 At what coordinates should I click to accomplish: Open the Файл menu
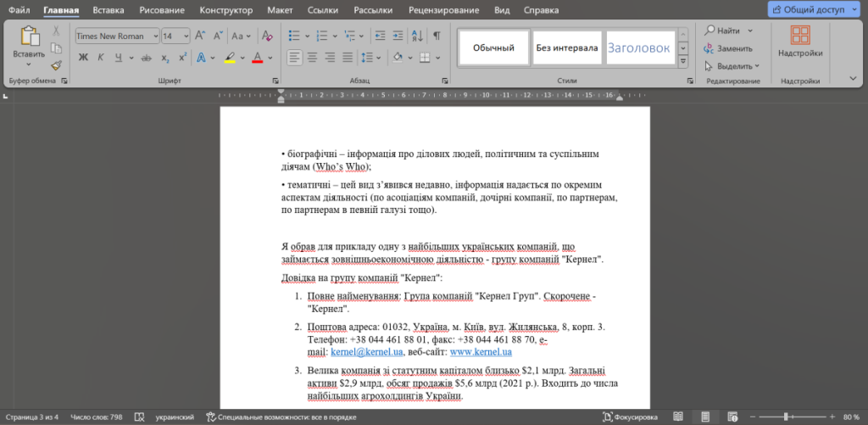19,10
